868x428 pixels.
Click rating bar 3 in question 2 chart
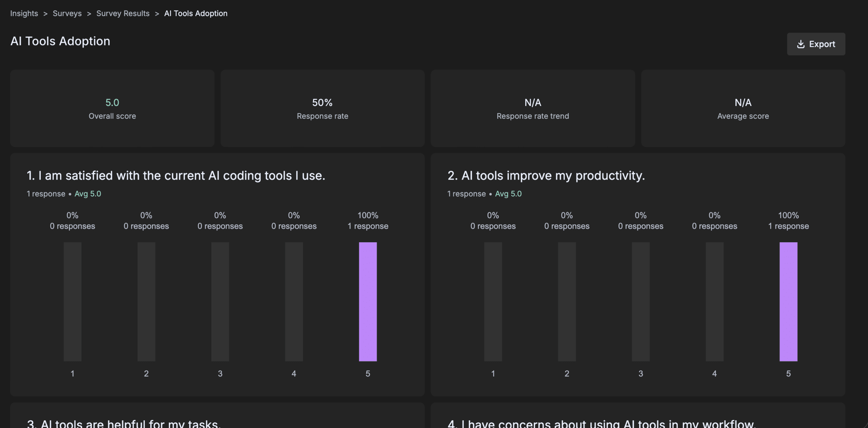(x=641, y=301)
